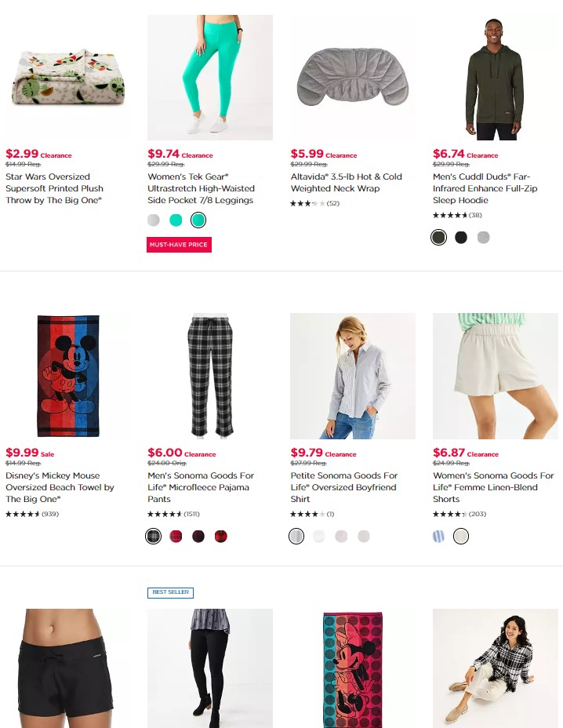This screenshot has width=563, height=728.
Task: Select the light gray swatch for sleep hoodie
Action: coord(484,238)
